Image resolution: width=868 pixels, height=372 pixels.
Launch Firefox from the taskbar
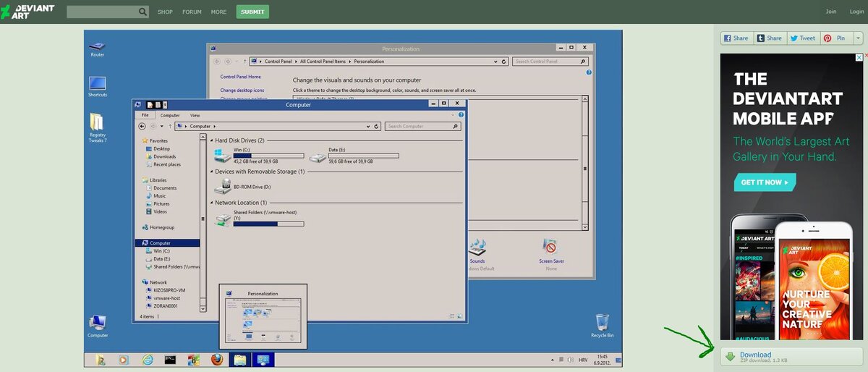216,360
